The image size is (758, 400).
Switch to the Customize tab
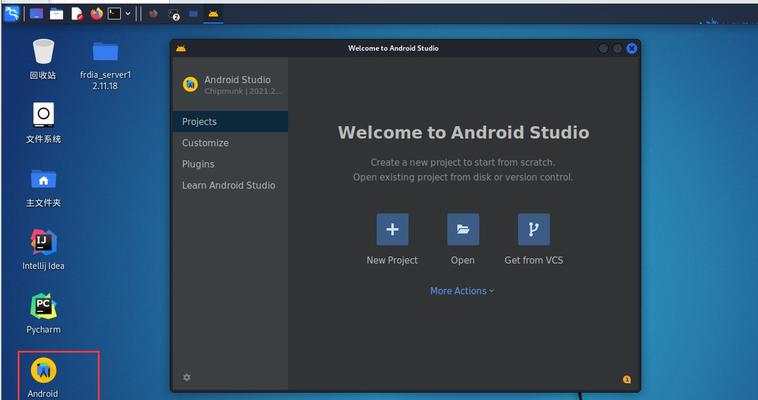pyautogui.click(x=230, y=143)
